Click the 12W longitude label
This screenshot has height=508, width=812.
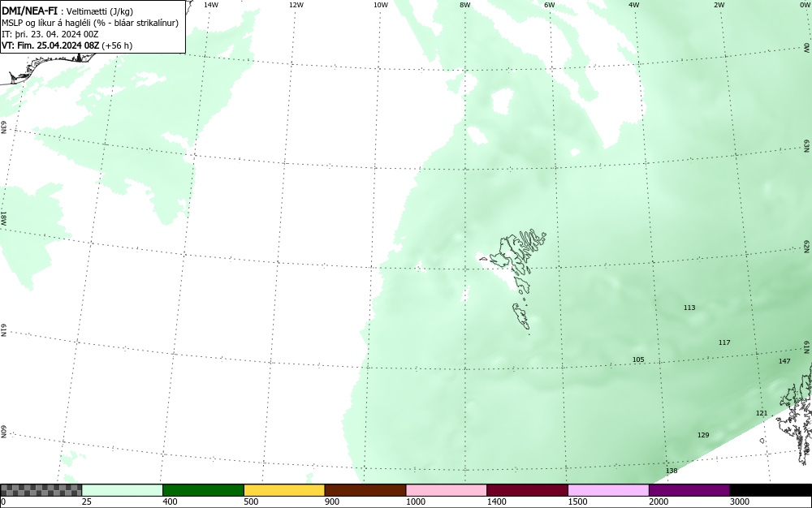(x=296, y=5)
